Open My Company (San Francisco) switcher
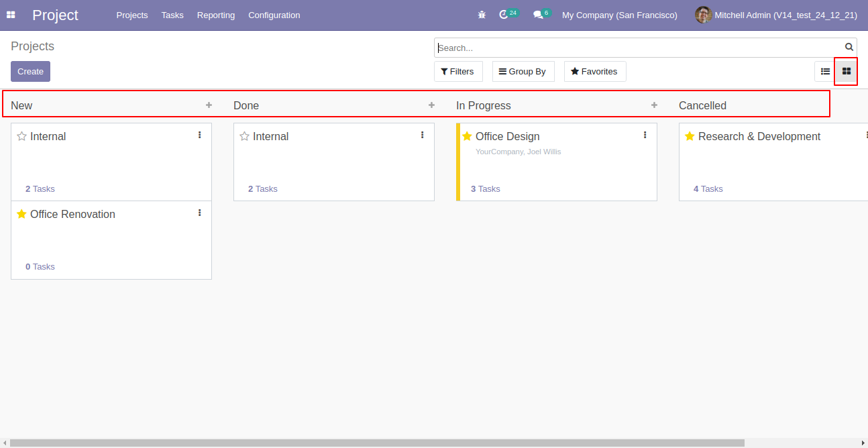The height and width of the screenshot is (448, 868). 620,15
